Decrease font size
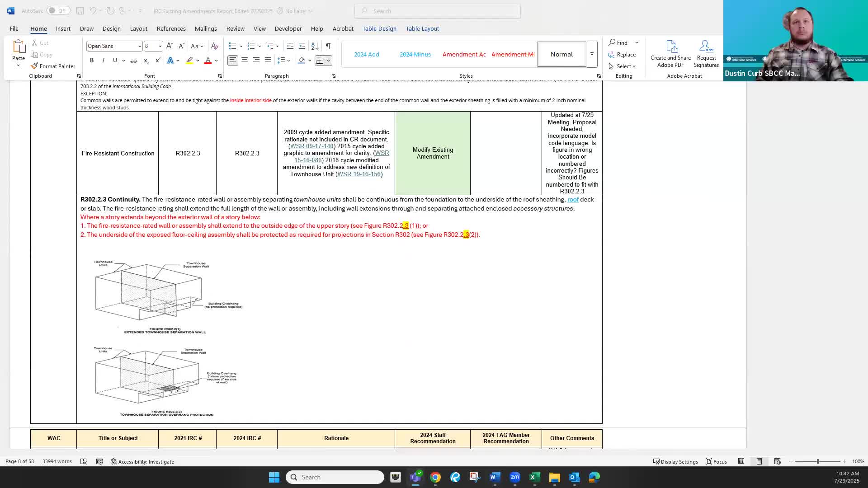 pos(181,46)
